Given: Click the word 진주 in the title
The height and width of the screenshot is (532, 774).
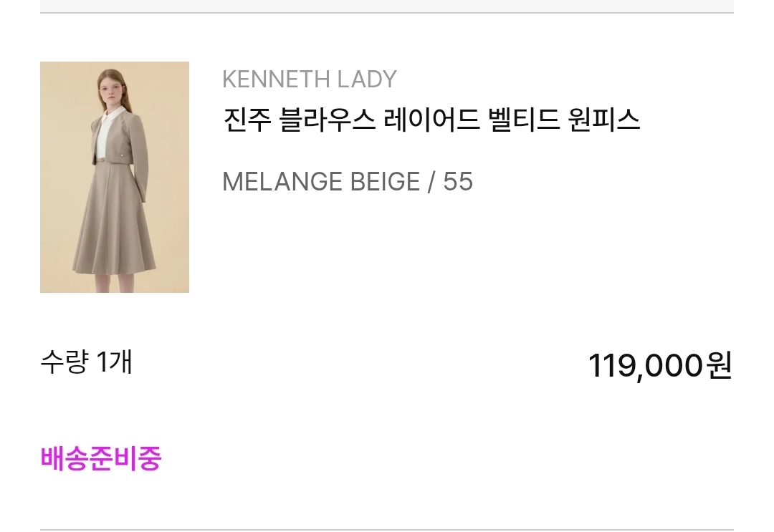Looking at the screenshot, I should (247, 120).
